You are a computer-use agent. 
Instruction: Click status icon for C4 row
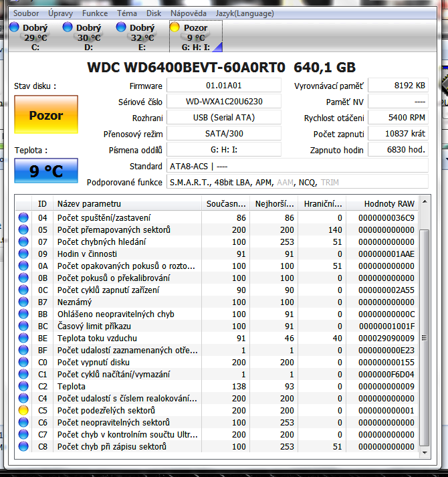pyautogui.click(x=23, y=398)
